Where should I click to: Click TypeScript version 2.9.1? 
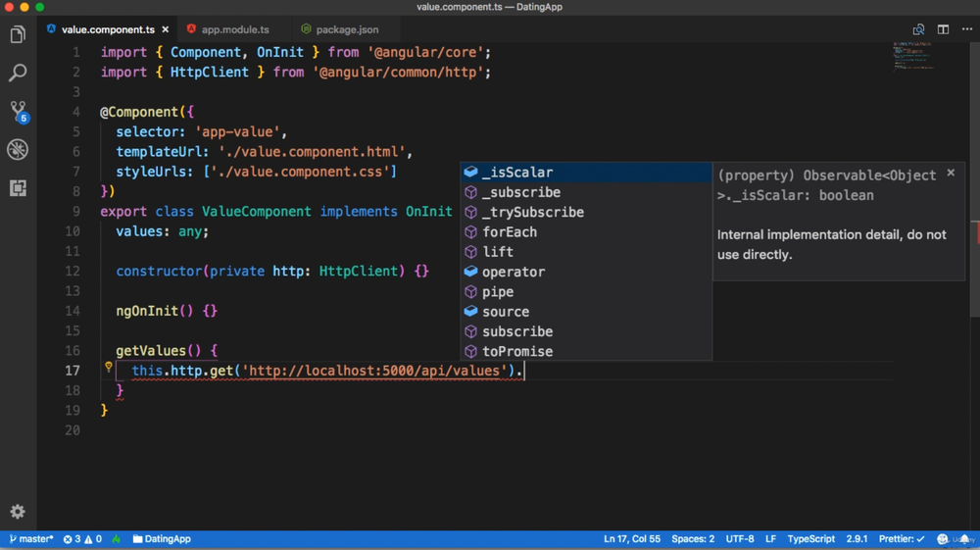857,539
